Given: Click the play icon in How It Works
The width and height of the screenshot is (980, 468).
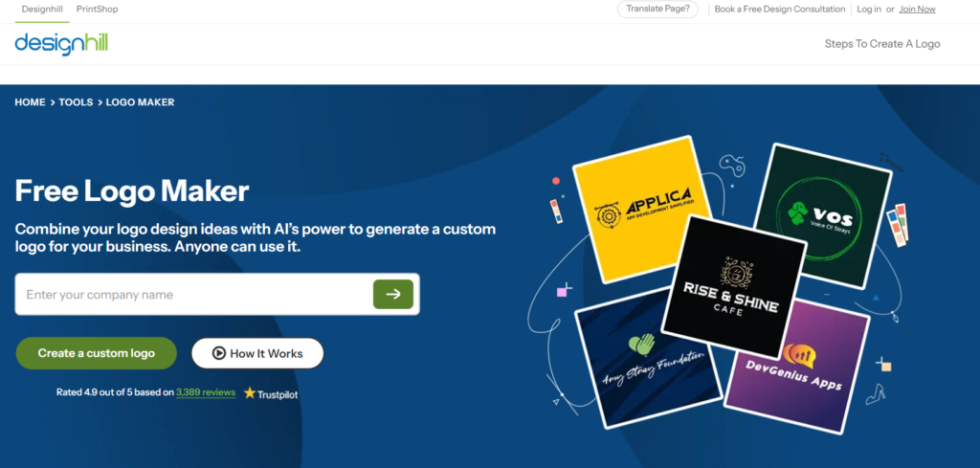Looking at the screenshot, I should (219, 353).
